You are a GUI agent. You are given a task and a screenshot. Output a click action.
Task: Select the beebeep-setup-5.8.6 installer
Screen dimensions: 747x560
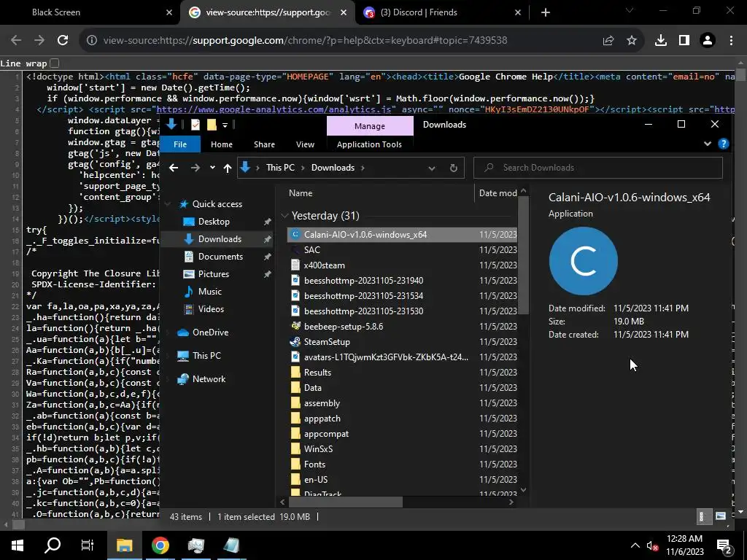[x=402, y=327]
